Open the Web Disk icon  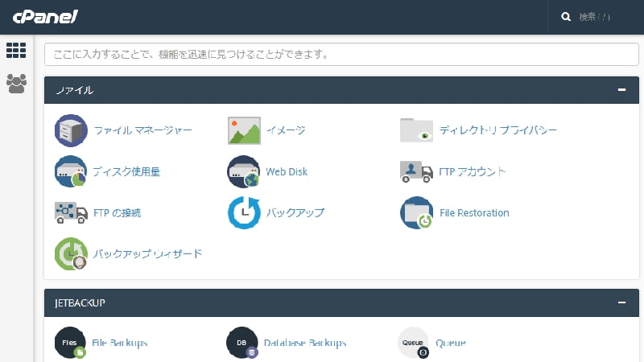coord(244,171)
